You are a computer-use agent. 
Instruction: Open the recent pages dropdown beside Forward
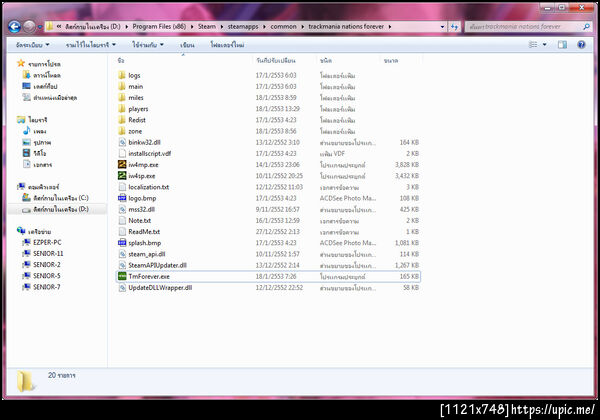pyautogui.click(x=39, y=27)
